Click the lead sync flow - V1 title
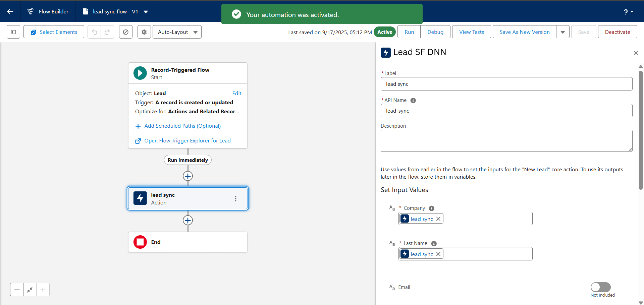 coord(115,11)
